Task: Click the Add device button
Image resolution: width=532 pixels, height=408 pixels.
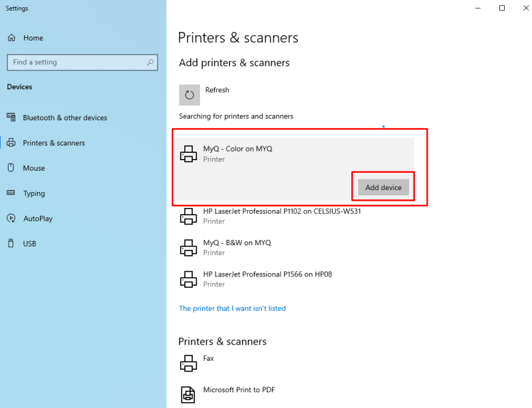Action: [x=383, y=187]
